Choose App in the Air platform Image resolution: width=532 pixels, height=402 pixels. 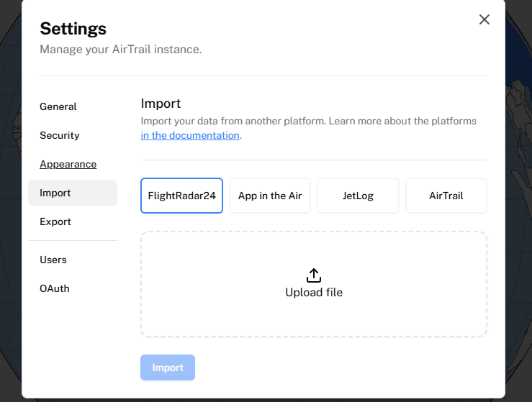coord(270,196)
